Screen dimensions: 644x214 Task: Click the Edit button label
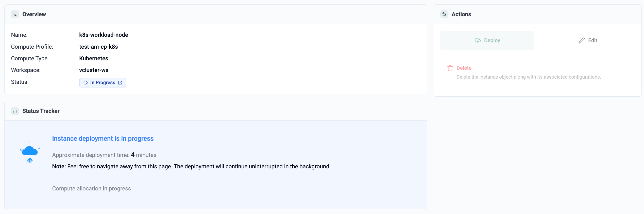[x=592, y=40]
